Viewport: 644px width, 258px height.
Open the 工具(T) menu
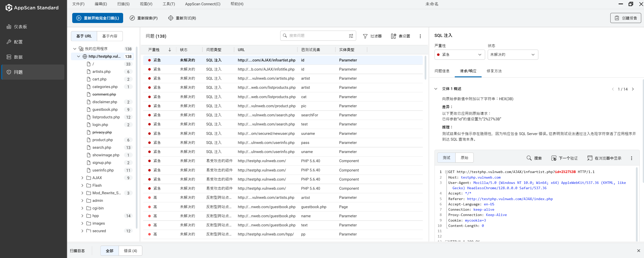pos(169,4)
